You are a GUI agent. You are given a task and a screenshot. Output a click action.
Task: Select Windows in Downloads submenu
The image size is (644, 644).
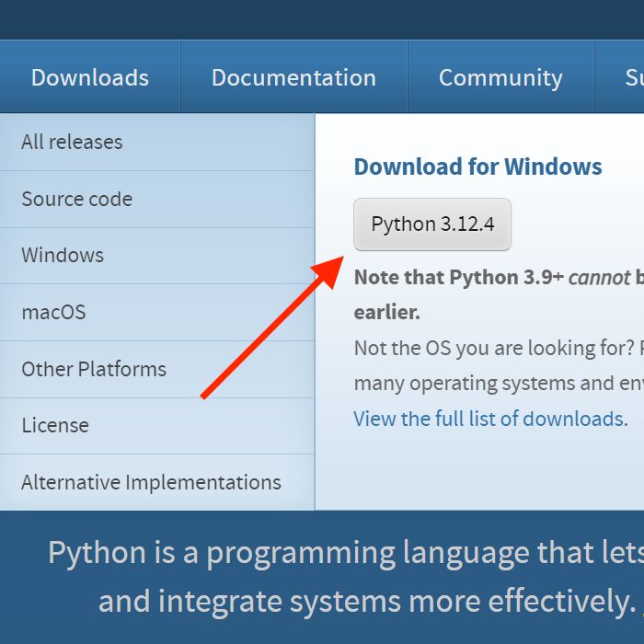157,256
